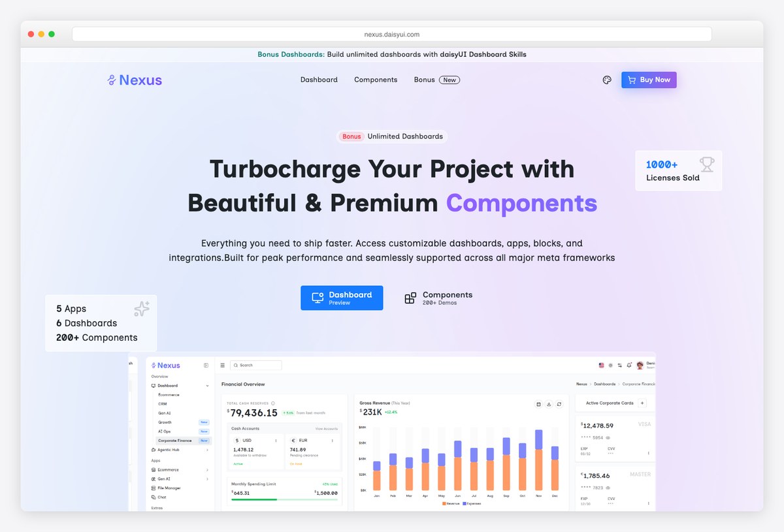Click the sparkle icon on the Apps card
Viewport: 784px width, 532px height.
click(142, 309)
